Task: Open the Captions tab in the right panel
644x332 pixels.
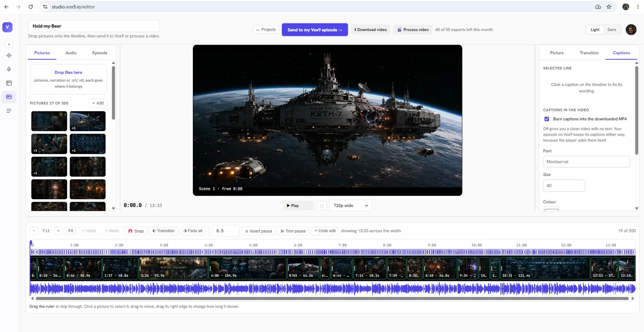Action: tap(621, 53)
